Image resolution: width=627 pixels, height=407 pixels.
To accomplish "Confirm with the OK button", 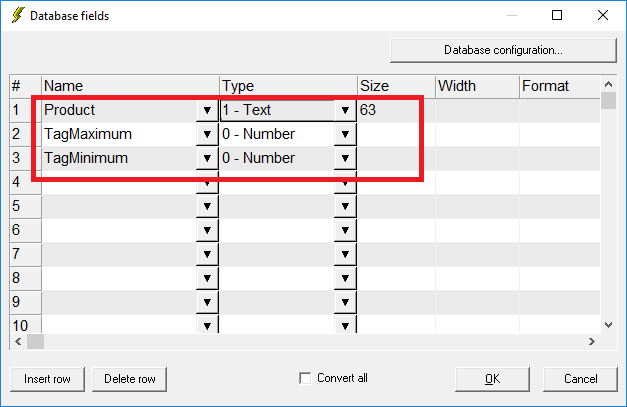I will 492,379.
